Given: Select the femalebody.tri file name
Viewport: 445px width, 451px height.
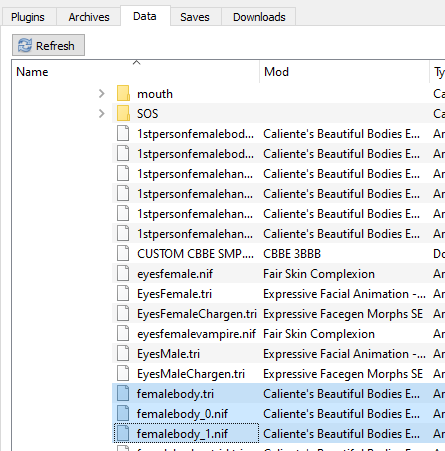Looking at the screenshot, I should (x=175, y=394).
